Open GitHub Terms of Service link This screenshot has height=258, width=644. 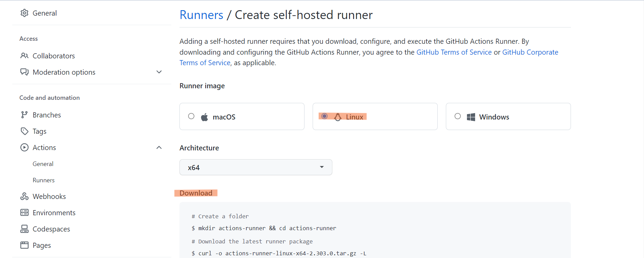pyautogui.click(x=454, y=52)
